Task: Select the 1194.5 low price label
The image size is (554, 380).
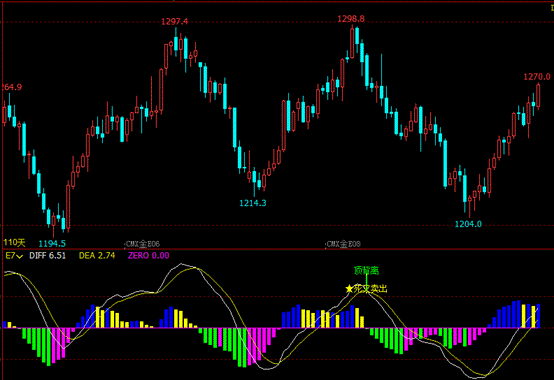Action: pyautogui.click(x=52, y=243)
